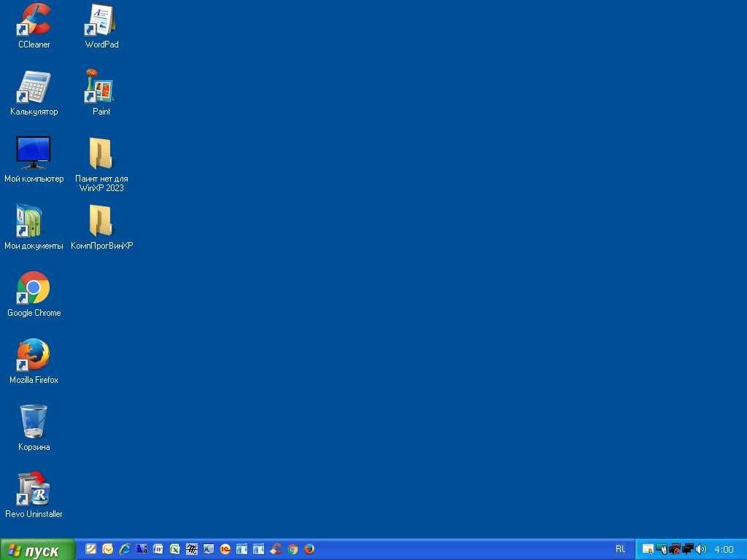Screen dimensions: 747x560
Task: Launch the orange 1C icon in quick launch
Action: point(225,549)
